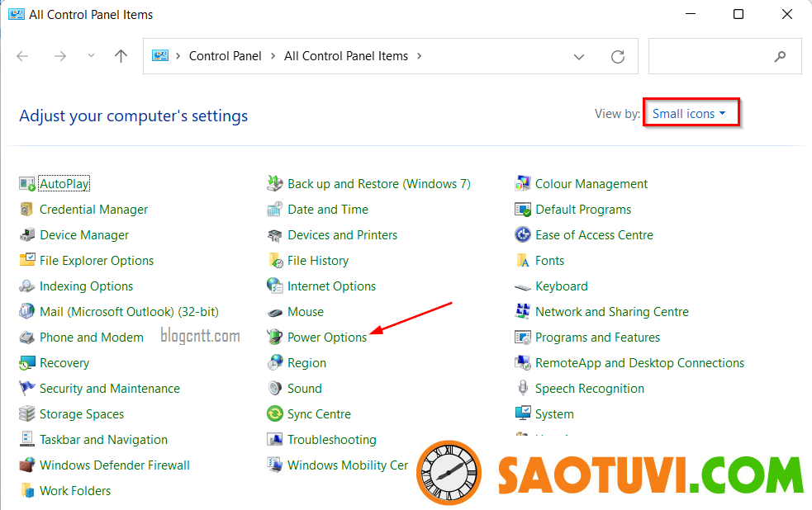Go up one level with Up arrow
This screenshot has width=812, height=510.
pyautogui.click(x=121, y=56)
